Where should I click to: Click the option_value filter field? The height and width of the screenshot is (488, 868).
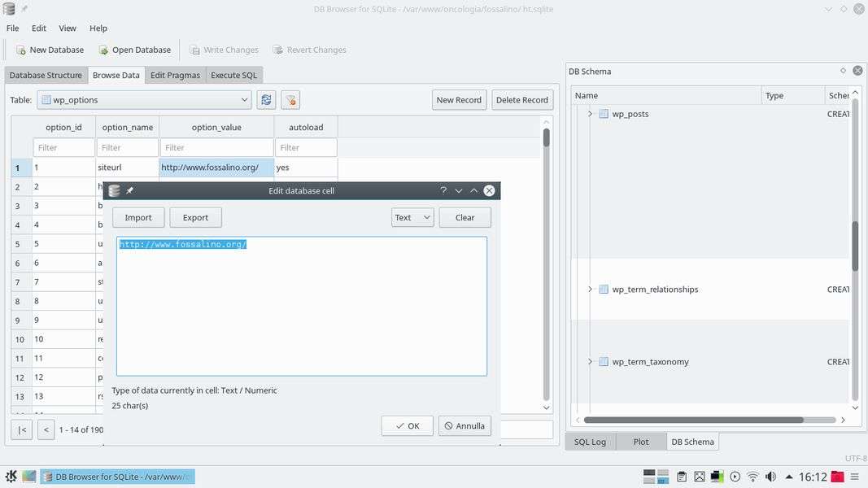tap(216, 148)
